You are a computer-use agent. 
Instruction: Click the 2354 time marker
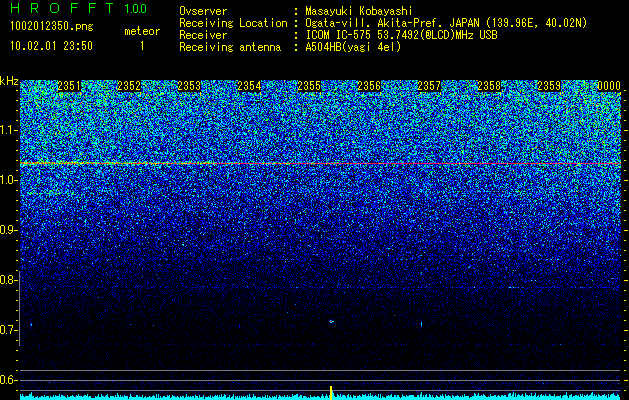(249, 86)
